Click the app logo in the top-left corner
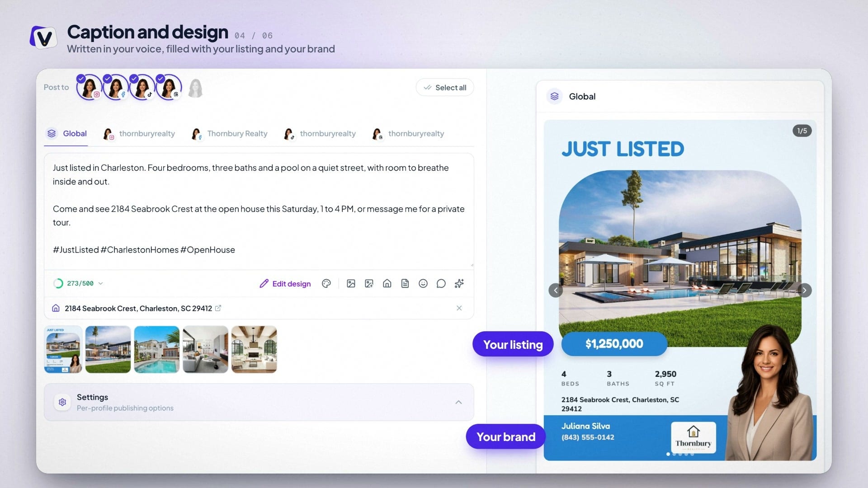 click(x=43, y=37)
